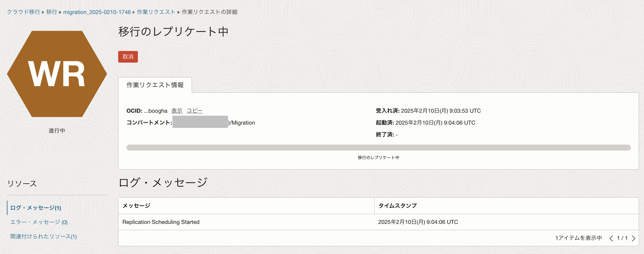Screen dimensions: 644x254
Task: Click the メッセージ column header
Action: click(x=136, y=206)
